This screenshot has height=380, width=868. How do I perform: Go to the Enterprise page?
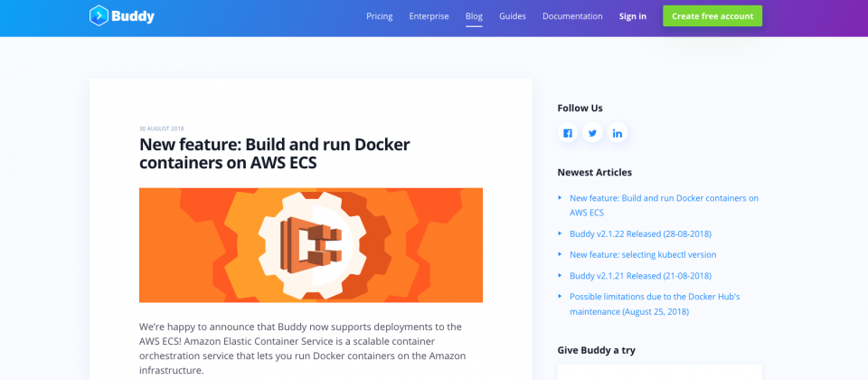(x=429, y=16)
